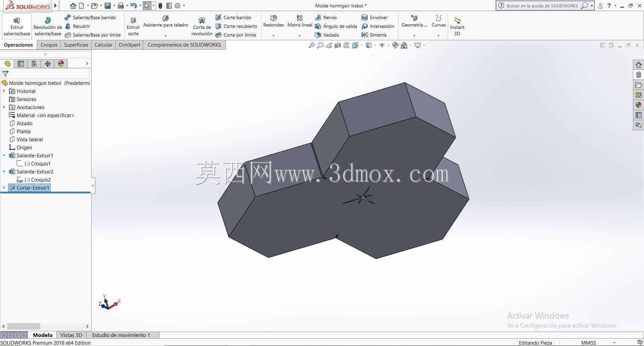The image size is (644, 346).
Task: Open the Curvas tool
Action: (x=438, y=22)
